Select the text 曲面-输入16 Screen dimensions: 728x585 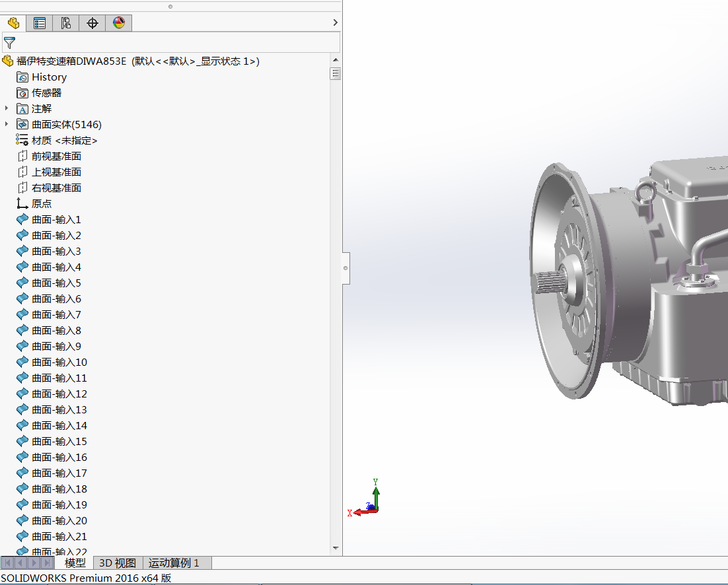[59, 457]
